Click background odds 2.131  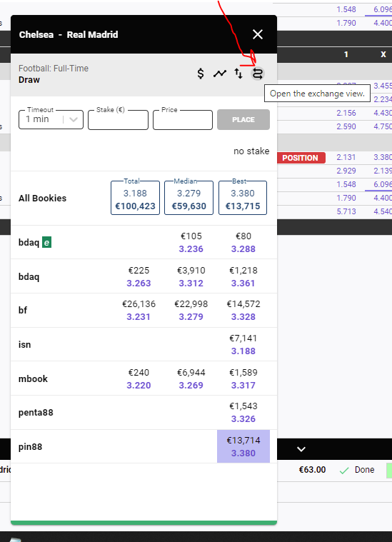pos(346,157)
